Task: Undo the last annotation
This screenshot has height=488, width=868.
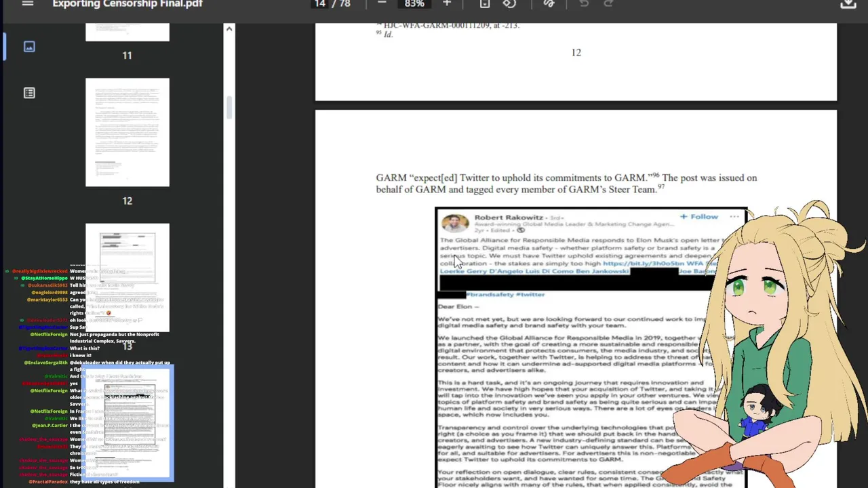Action: 584,3
